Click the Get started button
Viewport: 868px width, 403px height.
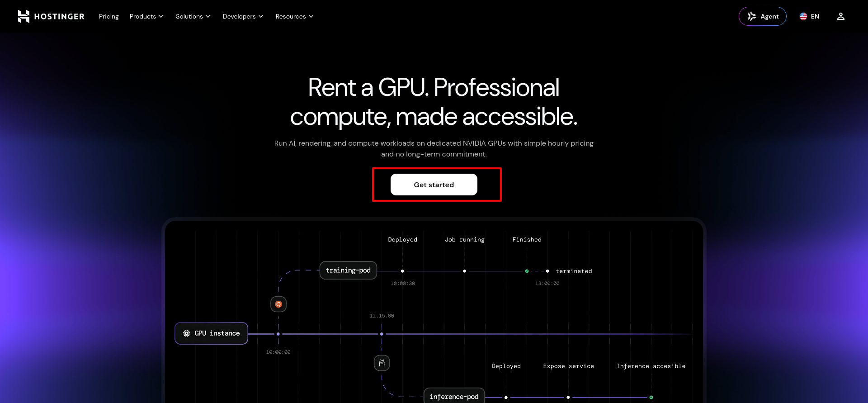click(434, 185)
